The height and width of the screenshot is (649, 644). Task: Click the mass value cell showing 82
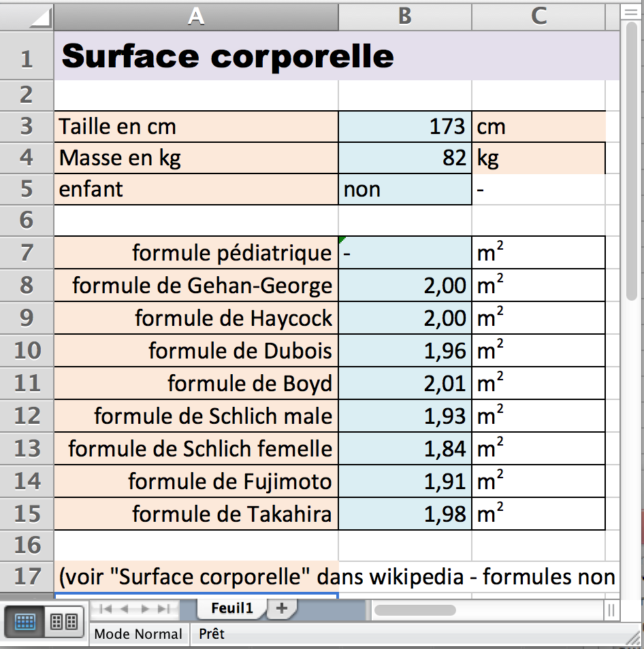tap(404, 158)
